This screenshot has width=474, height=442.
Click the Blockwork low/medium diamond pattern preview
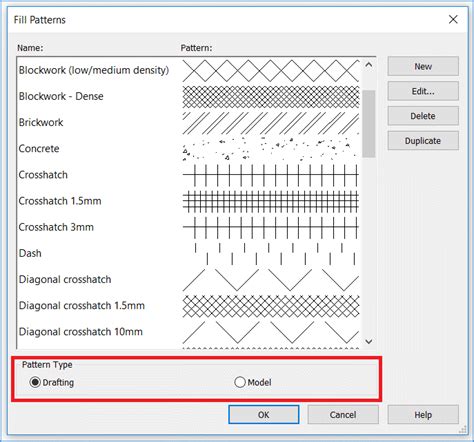coord(271,71)
